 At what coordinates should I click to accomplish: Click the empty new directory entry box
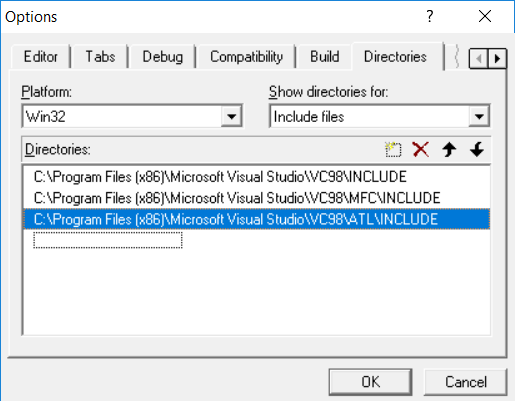tap(108, 240)
